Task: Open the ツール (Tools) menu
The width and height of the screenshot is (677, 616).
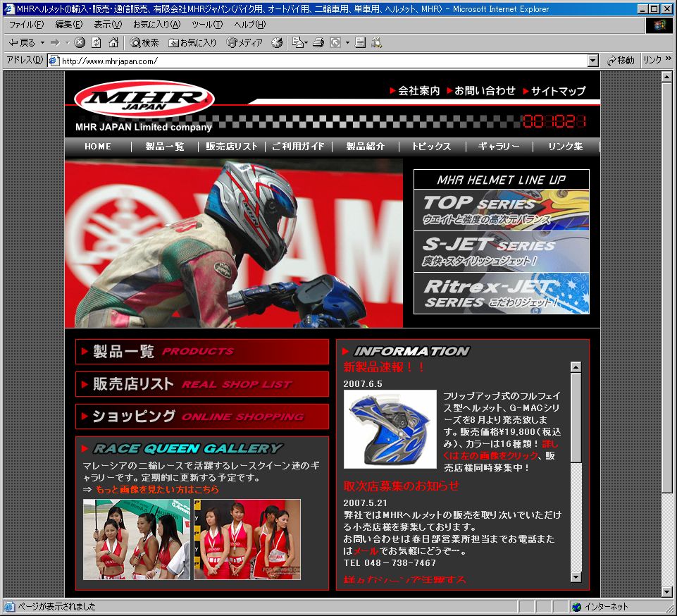Action: pyautogui.click(x=207, y=25)
